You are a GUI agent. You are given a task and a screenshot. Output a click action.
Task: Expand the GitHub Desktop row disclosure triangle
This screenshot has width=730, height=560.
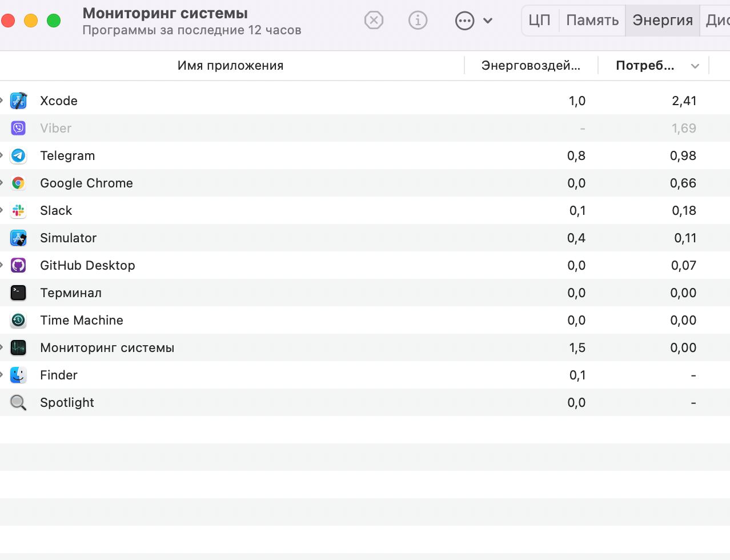coord(2,265)
